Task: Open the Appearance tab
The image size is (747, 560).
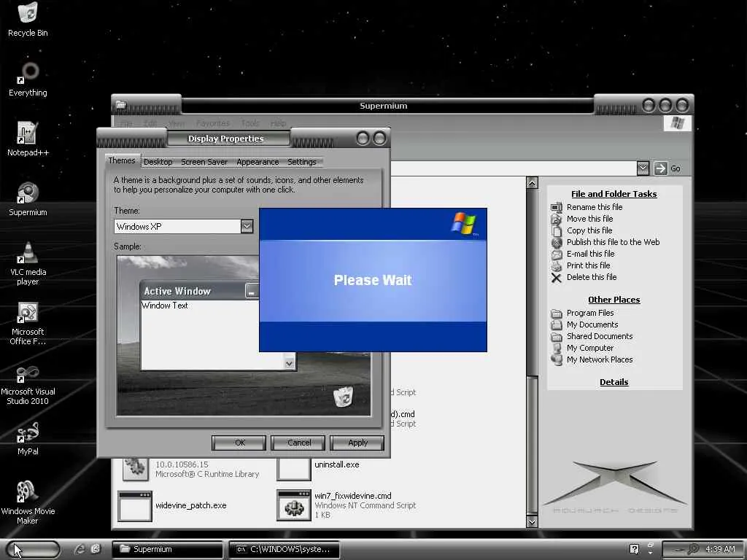Action: coord(258,162)
